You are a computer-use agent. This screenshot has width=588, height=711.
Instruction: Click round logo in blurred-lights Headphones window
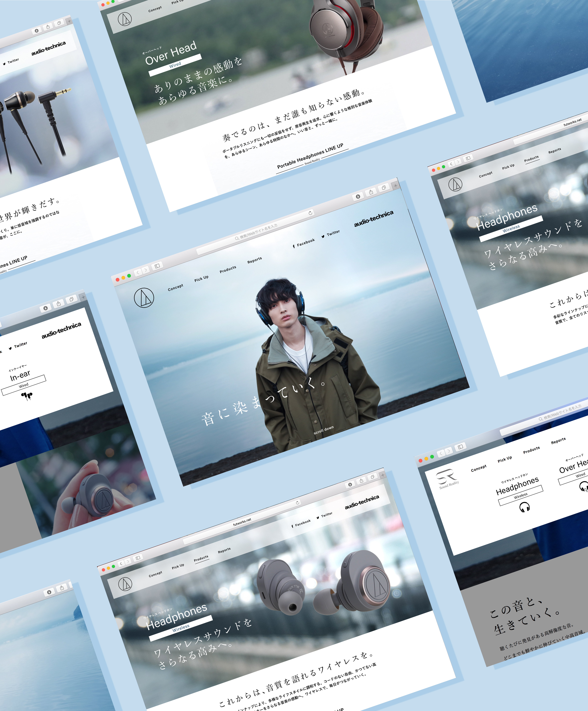pos(455,185)
